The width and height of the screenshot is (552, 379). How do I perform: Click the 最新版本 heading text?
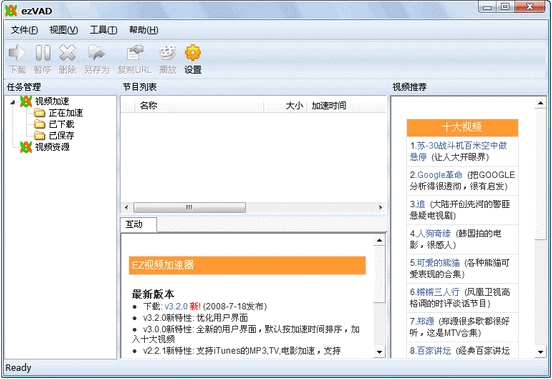pyautogui.click(x=153, y=294)
